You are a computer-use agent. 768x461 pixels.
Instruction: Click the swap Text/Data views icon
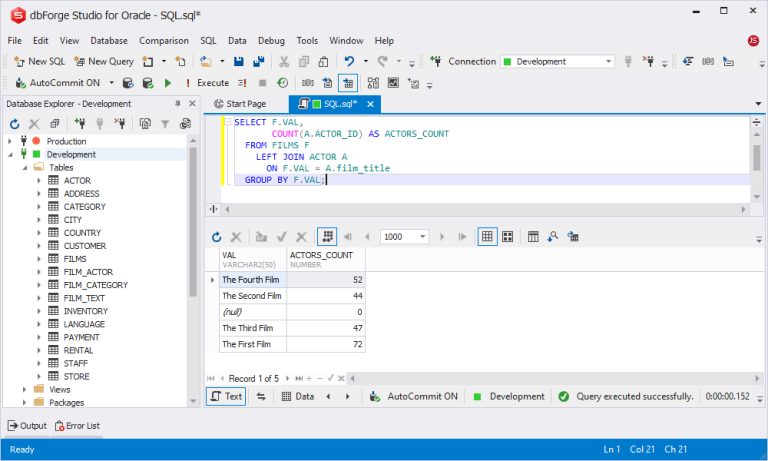(261, 396)
